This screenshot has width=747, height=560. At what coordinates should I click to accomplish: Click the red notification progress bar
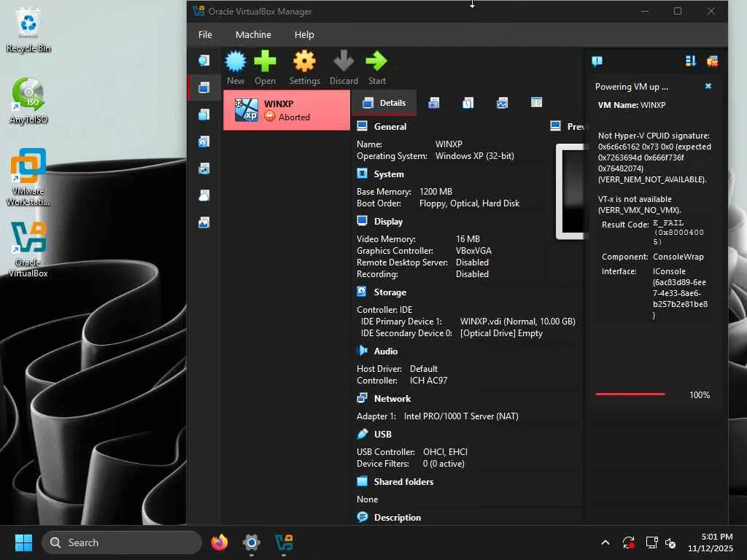click(630, 394)
